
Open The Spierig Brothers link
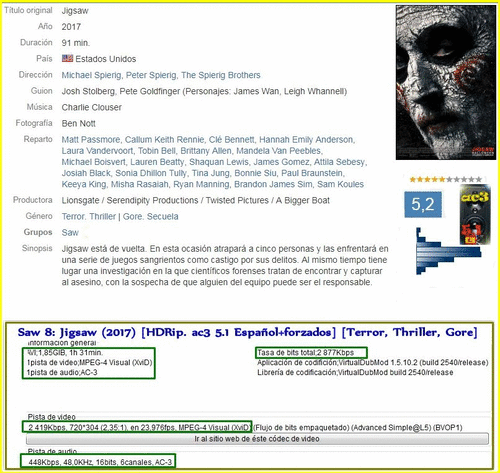coord(221,75)
